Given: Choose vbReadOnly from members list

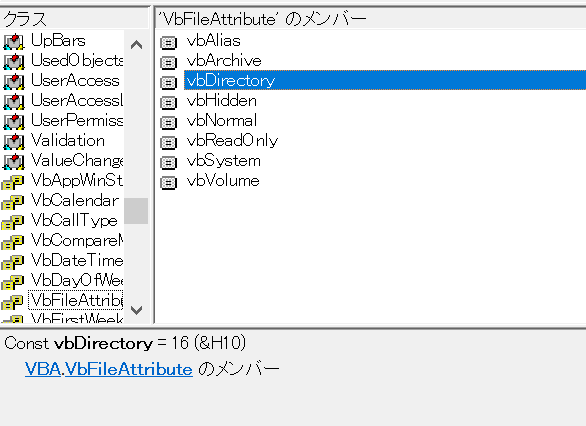Looking at the screenshot, I should 232,141.
